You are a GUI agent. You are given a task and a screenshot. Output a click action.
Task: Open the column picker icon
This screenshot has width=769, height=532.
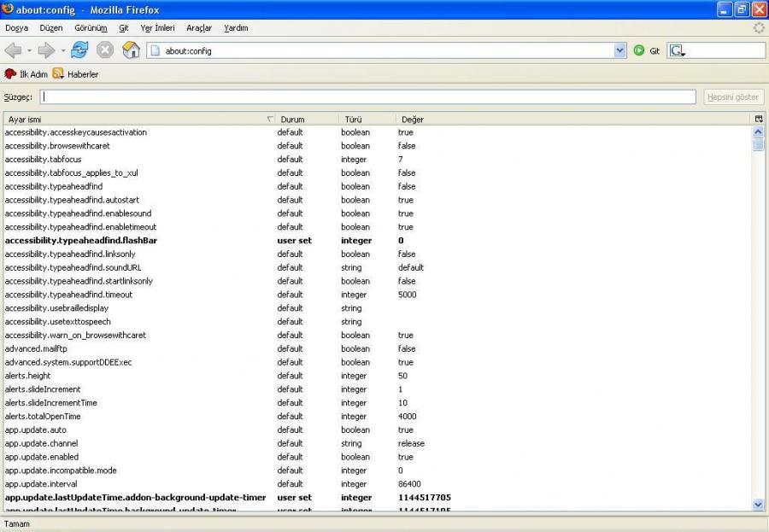click(x=759, y=119)
